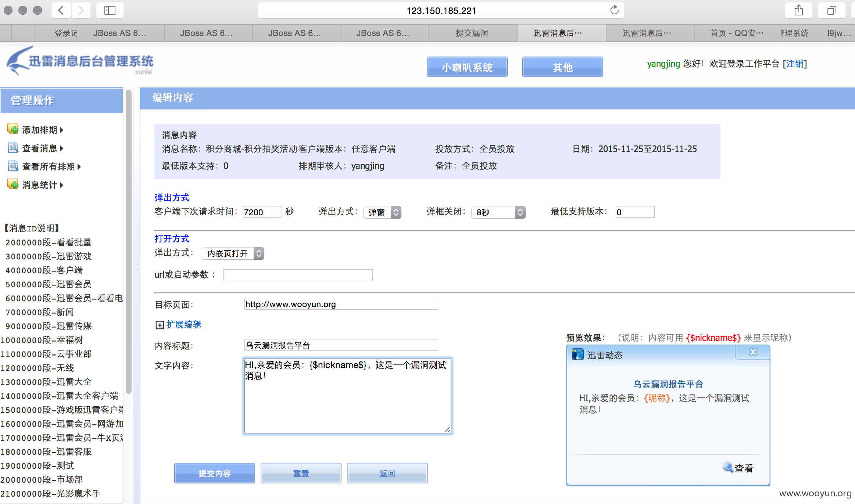
Task: Click the 管理操作 sidebar header
Action: point(61,100)
